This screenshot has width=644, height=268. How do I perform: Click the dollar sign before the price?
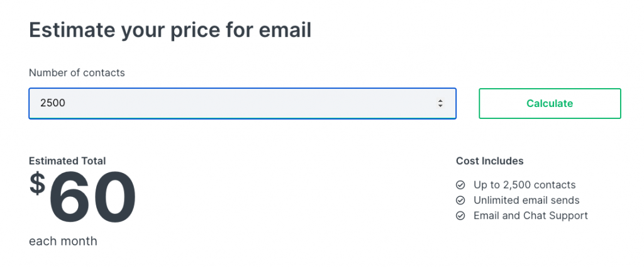pyautogui.click(x=37, y=183)
